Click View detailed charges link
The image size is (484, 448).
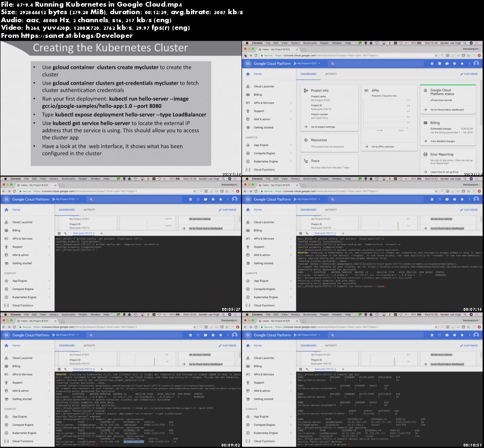tap(442, 141)
